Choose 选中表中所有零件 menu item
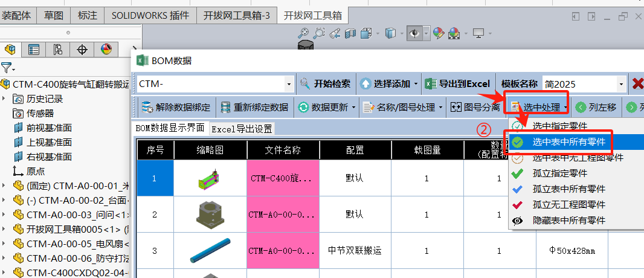Viewport: 644px width, 278px height. click(576, 142)
